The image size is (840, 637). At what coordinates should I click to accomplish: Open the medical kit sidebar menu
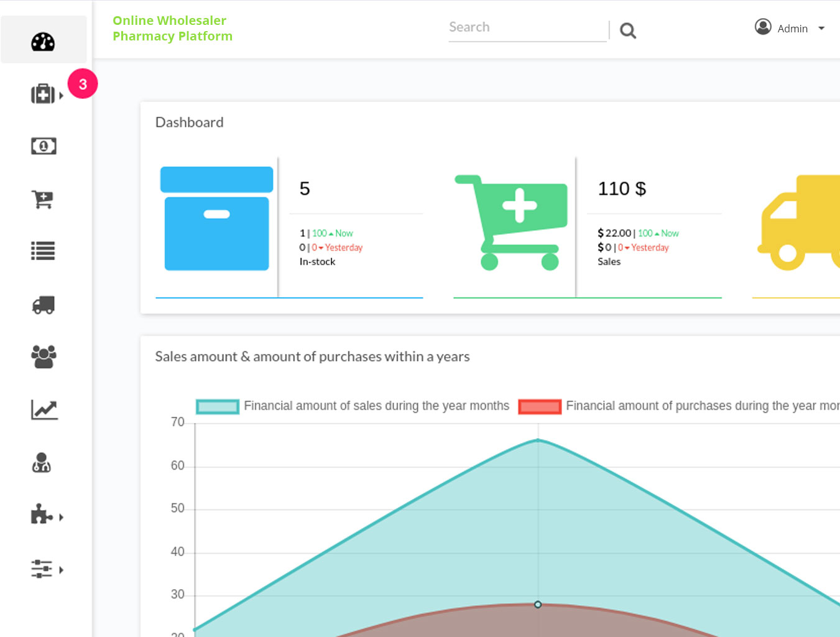tap(42, 94)
